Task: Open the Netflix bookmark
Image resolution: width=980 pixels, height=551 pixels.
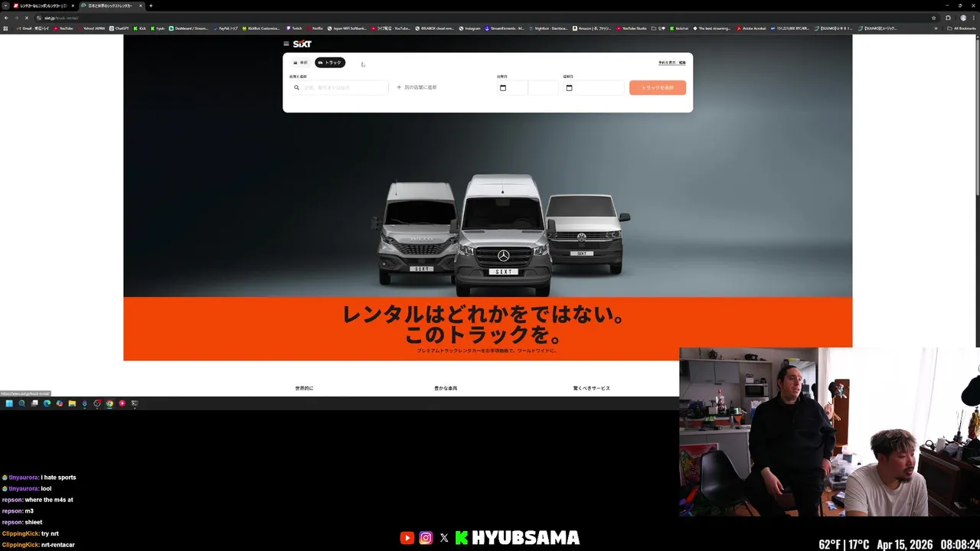Action: pos(315,28)
